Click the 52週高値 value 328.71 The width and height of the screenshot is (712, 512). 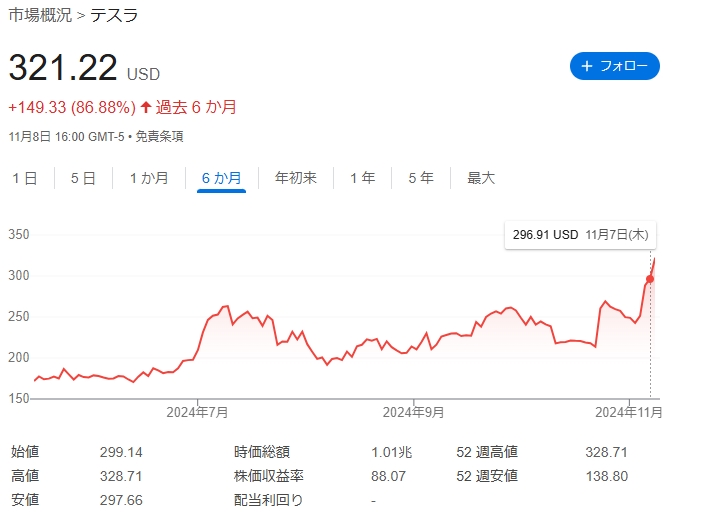click(606, 452)
